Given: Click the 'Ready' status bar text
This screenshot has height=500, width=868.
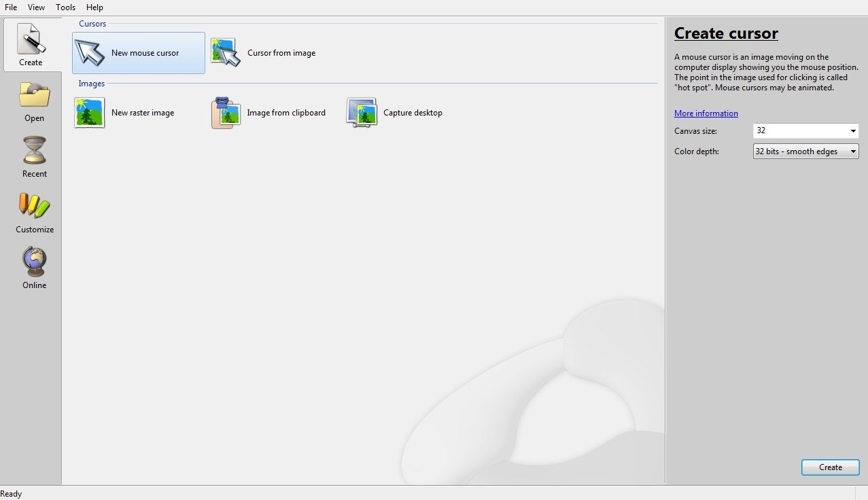Looking at the screenshot, I should [x=11, y=494].
